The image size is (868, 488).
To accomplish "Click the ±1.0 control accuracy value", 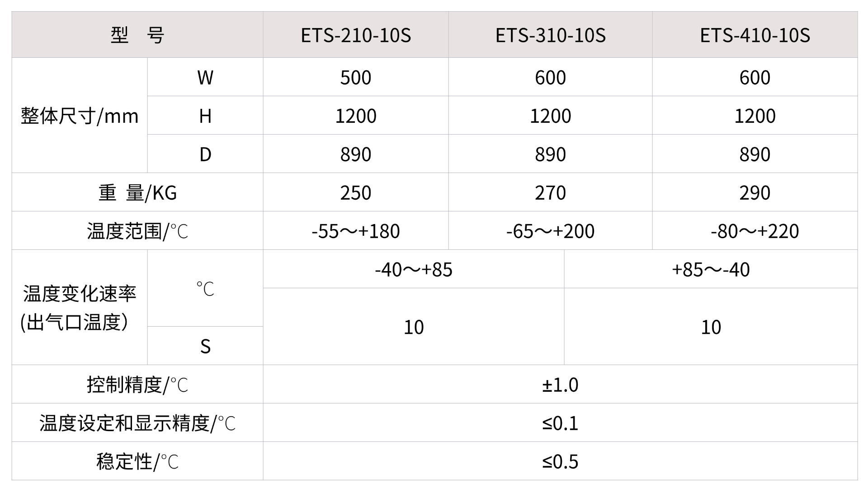I will coord(560,385).
